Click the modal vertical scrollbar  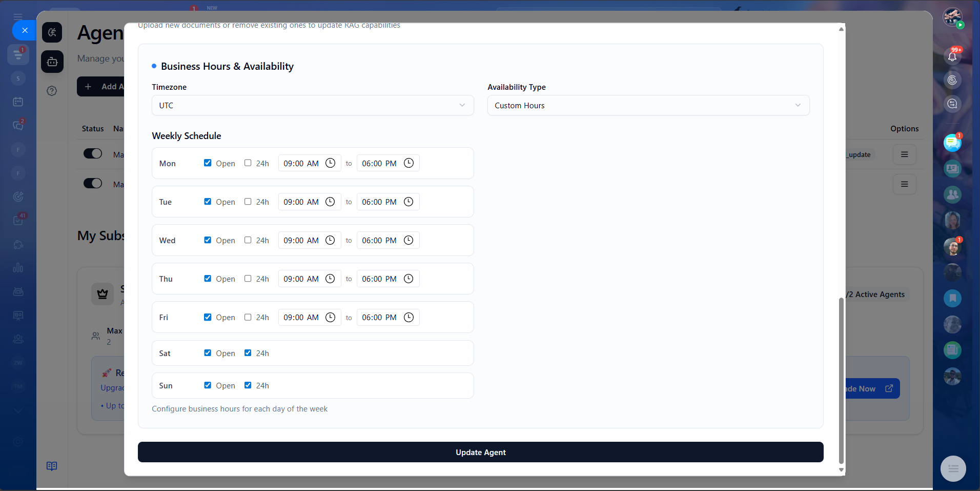point(841,380)
